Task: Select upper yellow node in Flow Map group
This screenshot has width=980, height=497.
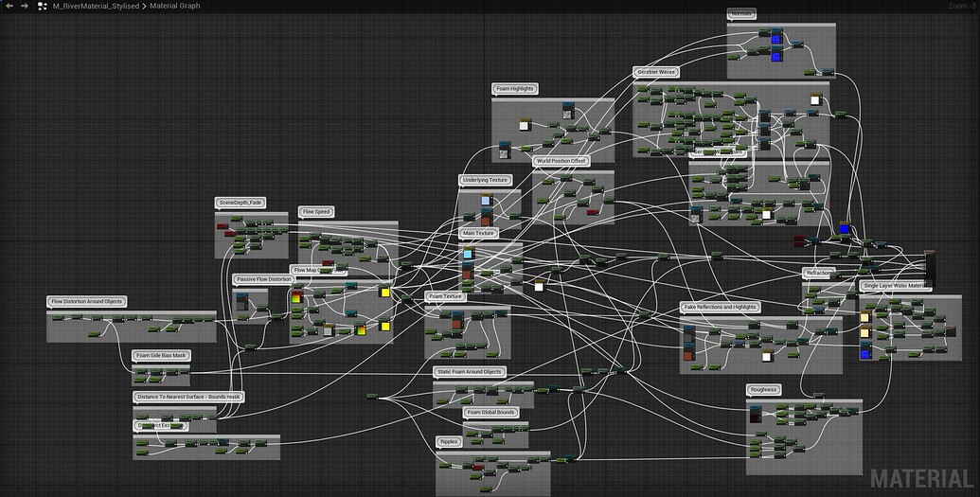Action: pyautogui.click(x=385, y=292)
